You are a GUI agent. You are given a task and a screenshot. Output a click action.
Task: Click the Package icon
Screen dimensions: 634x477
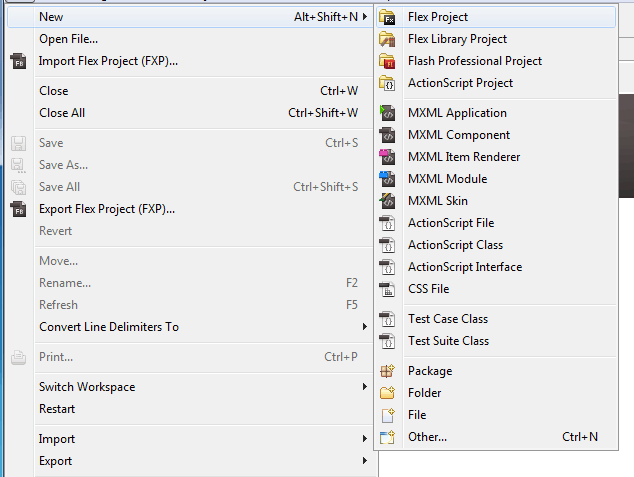pyautogui.click(x=387, y=371)
